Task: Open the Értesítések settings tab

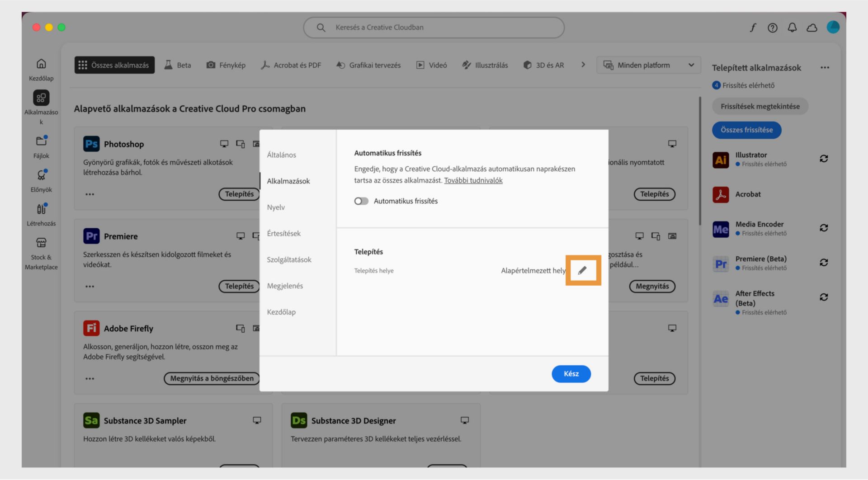Action: [283, 233]
